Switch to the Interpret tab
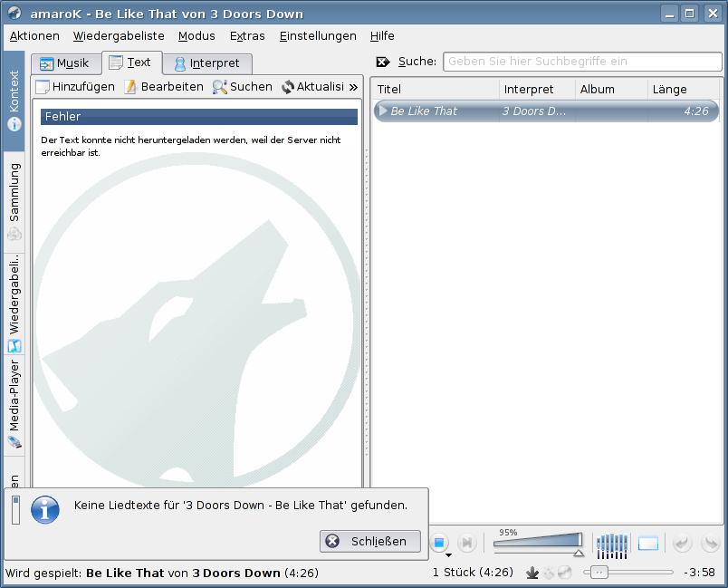This screenshot has height=588, width=728. (x=207, y=63)
